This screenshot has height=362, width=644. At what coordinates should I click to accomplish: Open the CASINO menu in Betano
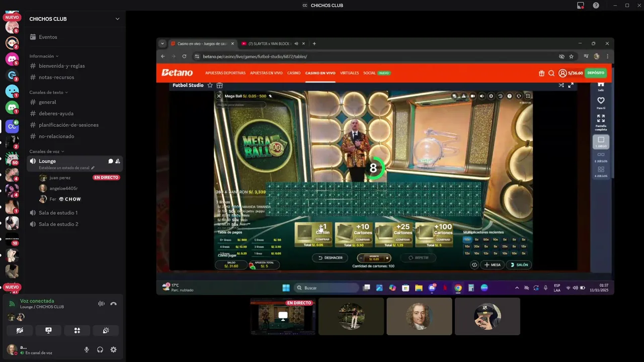[294, 73]
